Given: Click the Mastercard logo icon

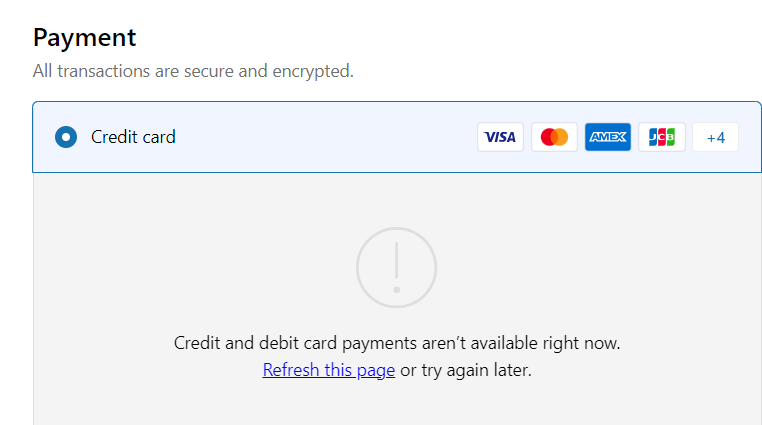Looking at the screenshot, I should tap(554, 137).
